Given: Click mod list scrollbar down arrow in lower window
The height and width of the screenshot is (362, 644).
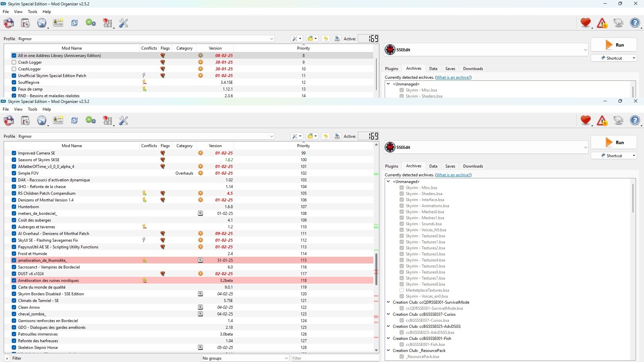Looking at the screenshot, I should coord(376,350).
